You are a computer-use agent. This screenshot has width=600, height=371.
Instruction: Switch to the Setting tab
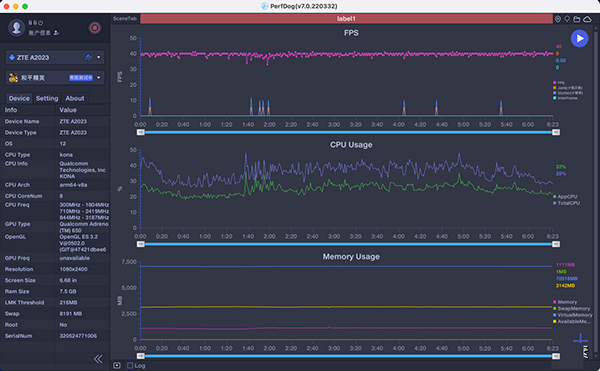[47, 98]
